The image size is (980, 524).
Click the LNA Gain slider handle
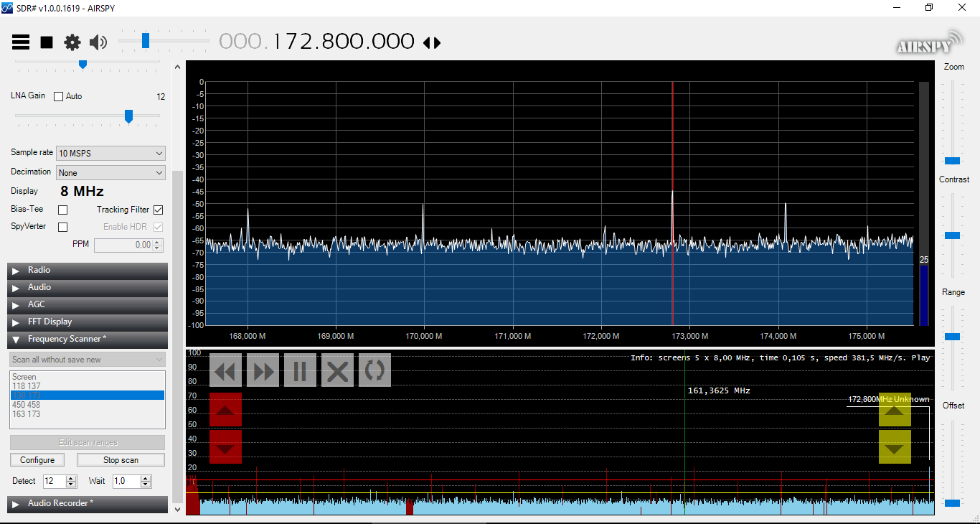[128, 116]
